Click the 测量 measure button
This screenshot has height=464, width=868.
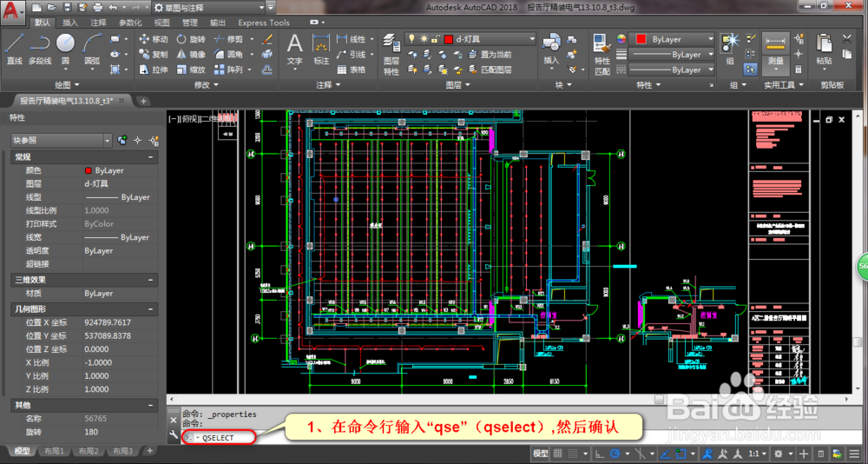(775, 54)
